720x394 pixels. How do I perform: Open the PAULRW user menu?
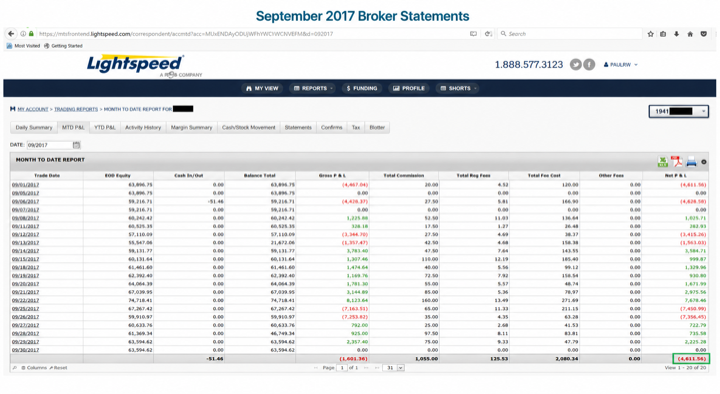[621, 65]
